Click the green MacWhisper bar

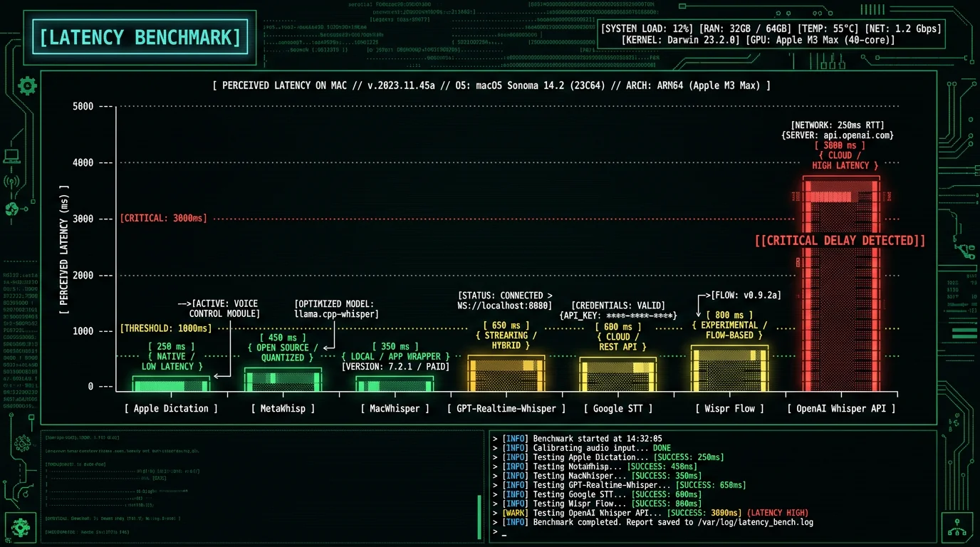[395, 384]
